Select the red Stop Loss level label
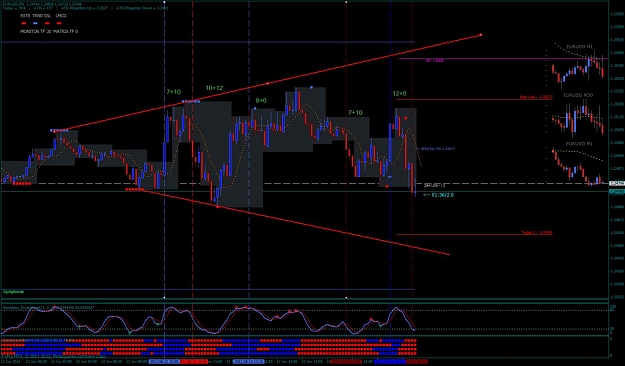 click(536, 97)
